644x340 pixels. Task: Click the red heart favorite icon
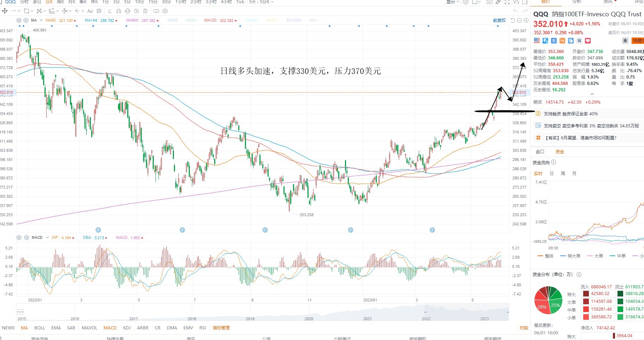[588, 41]
